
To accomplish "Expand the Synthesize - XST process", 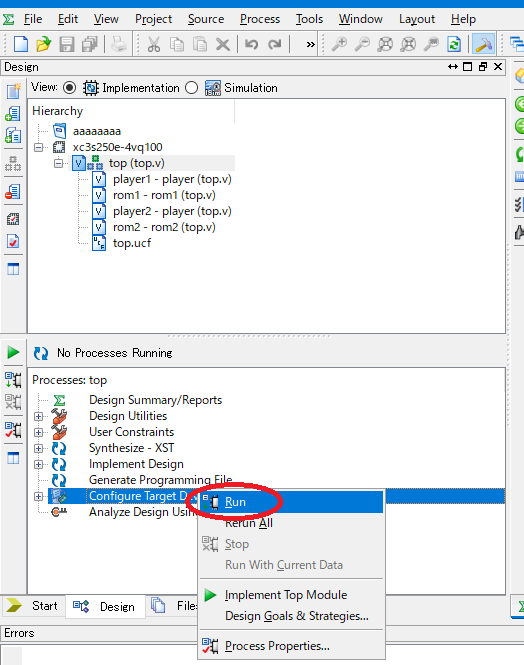I will point(39,448).
